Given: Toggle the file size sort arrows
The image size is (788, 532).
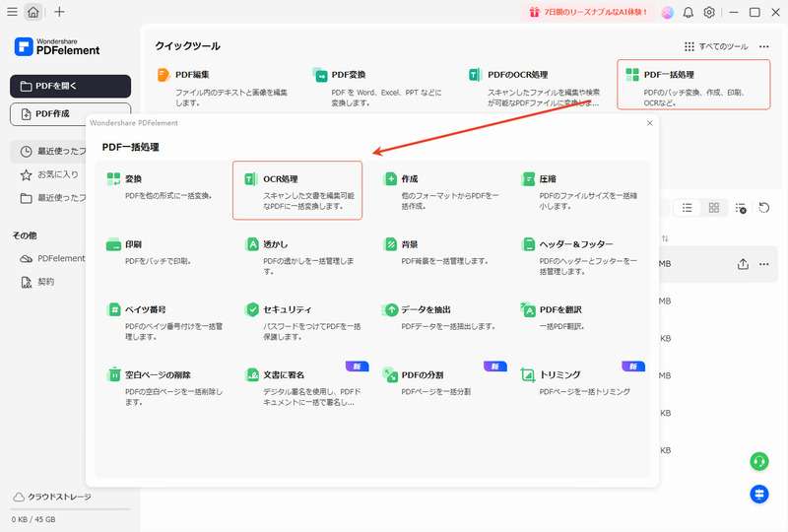Looking at the screenshot, I should pyautogui.click(x=665, y=238).
